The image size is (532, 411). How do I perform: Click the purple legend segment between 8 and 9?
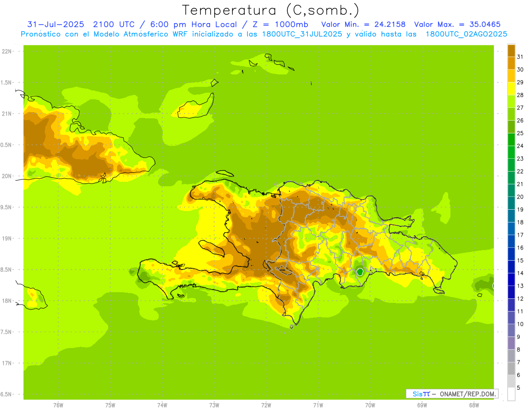pyautogui.click(x=511, y=343)
